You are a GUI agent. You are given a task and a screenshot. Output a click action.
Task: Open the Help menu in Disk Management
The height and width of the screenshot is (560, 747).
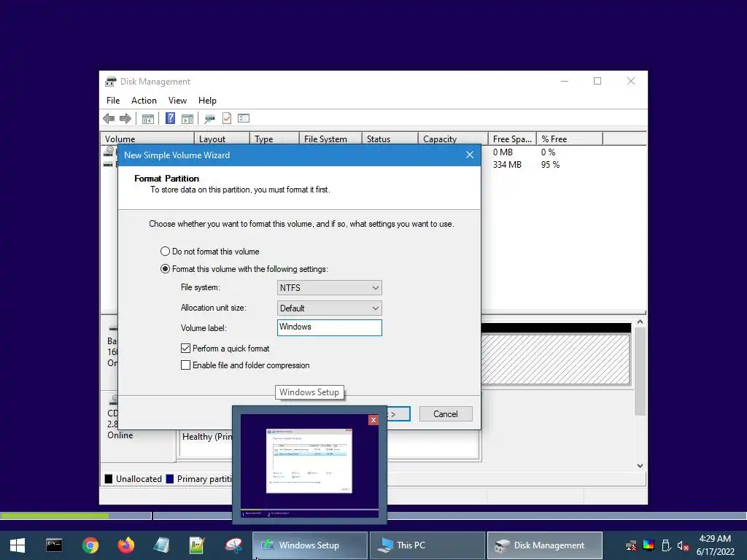tap(207, 101)
